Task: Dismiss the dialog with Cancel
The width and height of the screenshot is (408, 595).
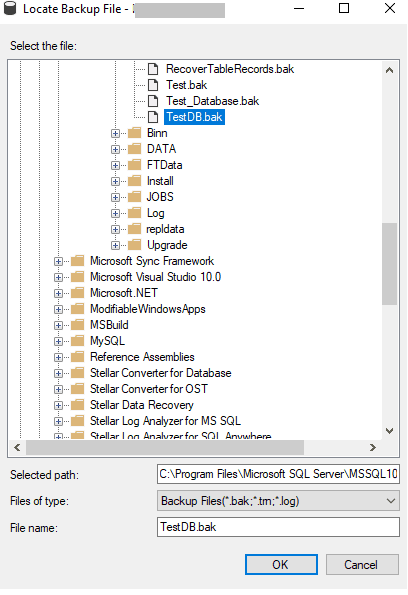Action: [x=362, y=565]
